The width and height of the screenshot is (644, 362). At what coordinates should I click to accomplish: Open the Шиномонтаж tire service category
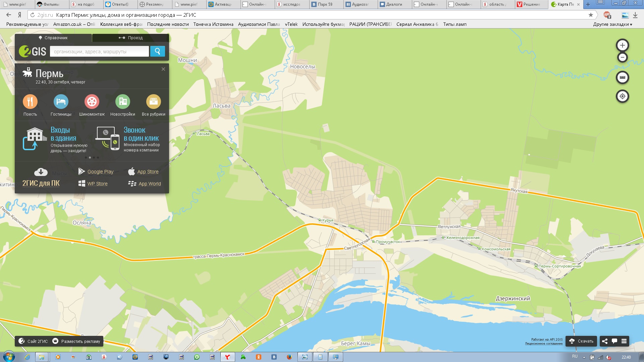92,102
